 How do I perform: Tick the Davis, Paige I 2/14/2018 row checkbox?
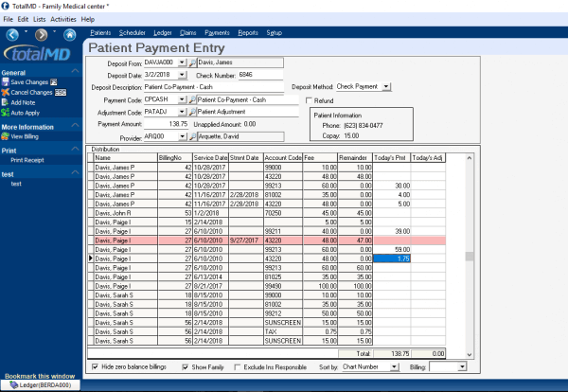click(91, 223)
